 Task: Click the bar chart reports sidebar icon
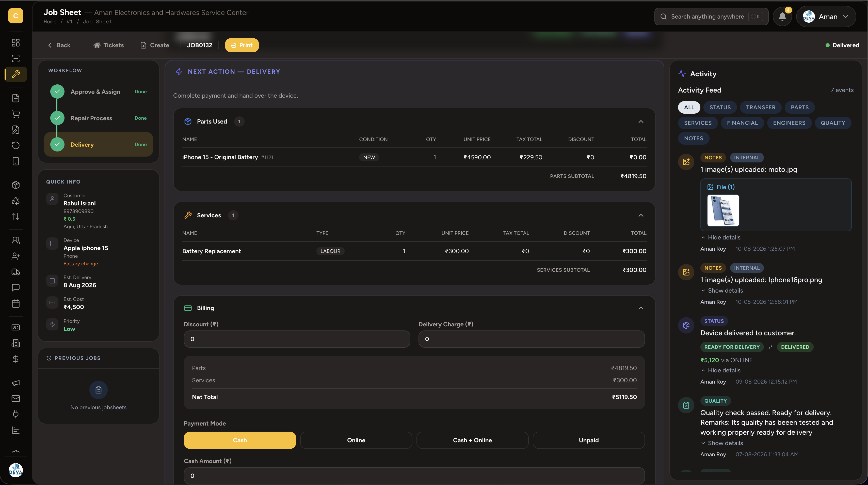point(15,430)
